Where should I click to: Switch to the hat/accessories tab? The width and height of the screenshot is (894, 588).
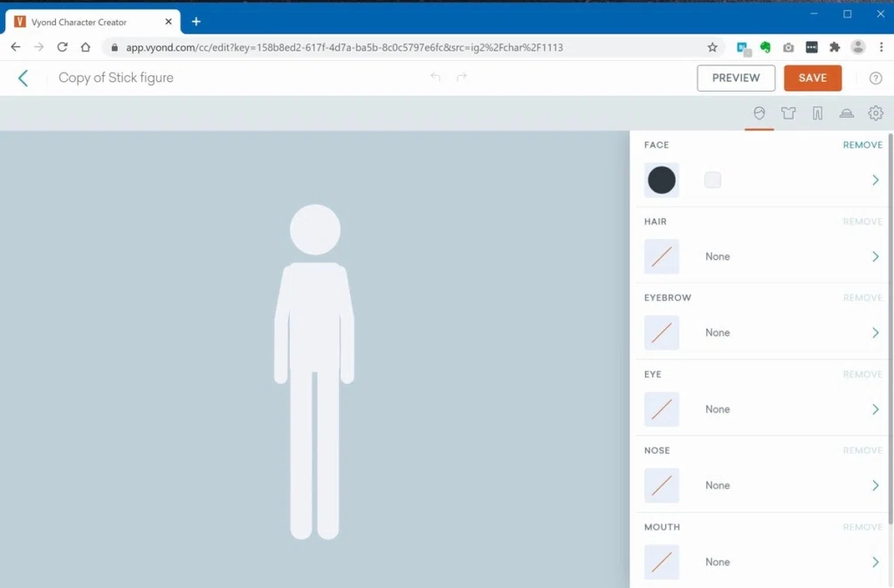pyautogui.click(x=847, y=113)
